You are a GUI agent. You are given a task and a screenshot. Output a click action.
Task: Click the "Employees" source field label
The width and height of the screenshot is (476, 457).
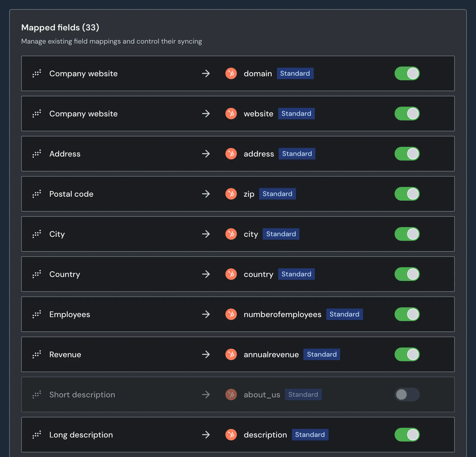70,314
